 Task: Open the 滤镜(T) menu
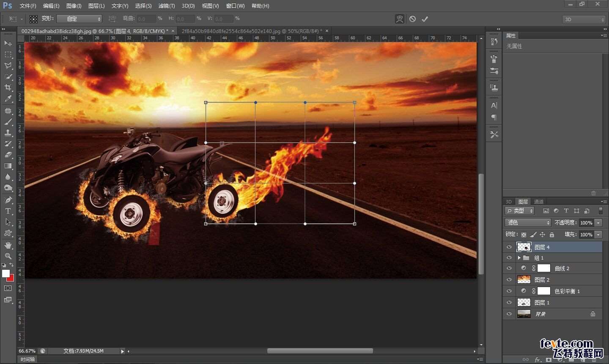coord(167,6)
